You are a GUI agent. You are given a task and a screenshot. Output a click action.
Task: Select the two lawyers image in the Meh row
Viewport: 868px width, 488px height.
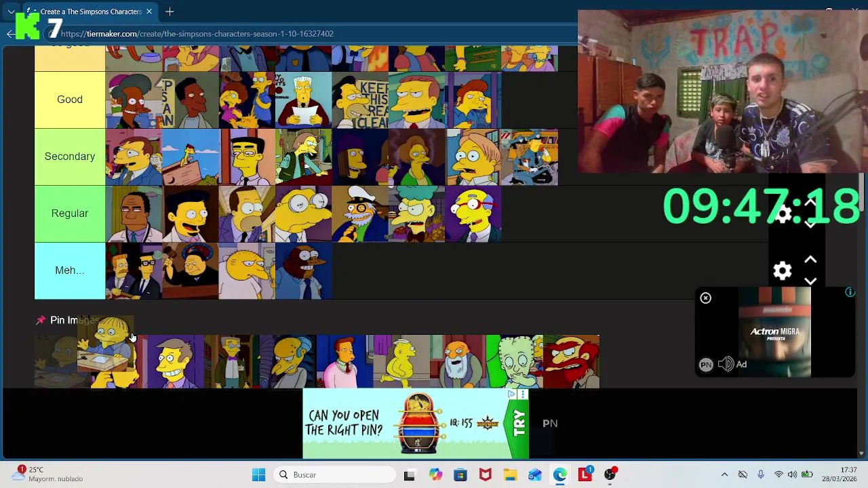click(x=134, y=270)
